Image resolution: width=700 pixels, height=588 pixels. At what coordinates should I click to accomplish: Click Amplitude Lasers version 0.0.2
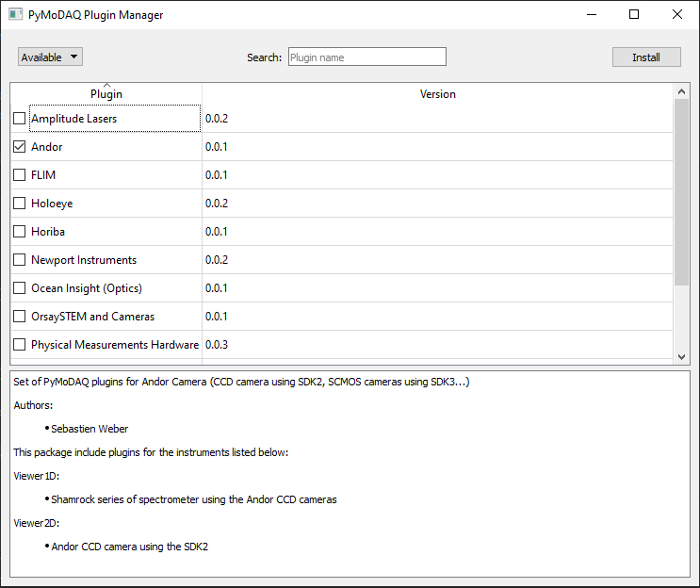coord(437,119)
